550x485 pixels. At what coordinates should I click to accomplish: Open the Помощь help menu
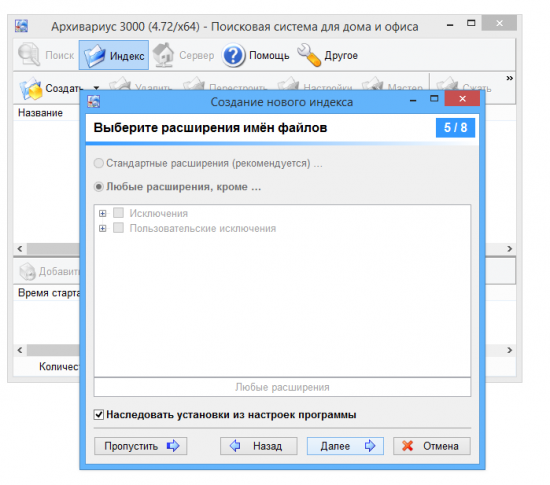click(x=255, y=55)
